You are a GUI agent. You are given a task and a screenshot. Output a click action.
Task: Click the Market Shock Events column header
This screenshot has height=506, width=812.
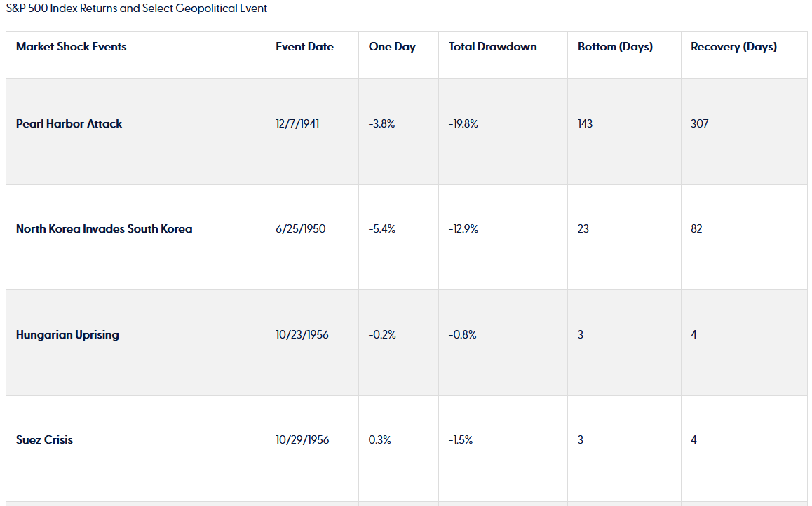(72, 47)
